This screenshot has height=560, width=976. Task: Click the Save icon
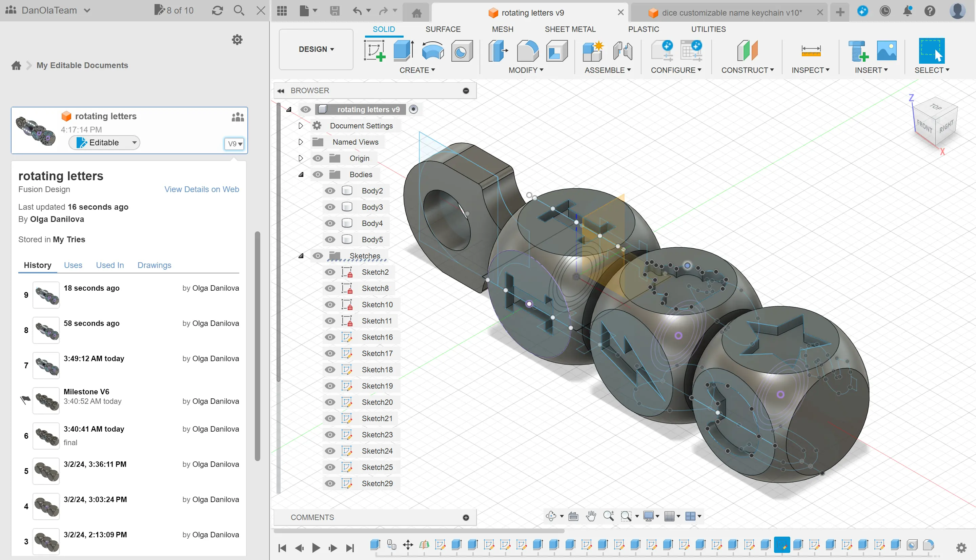pos(335,11)
